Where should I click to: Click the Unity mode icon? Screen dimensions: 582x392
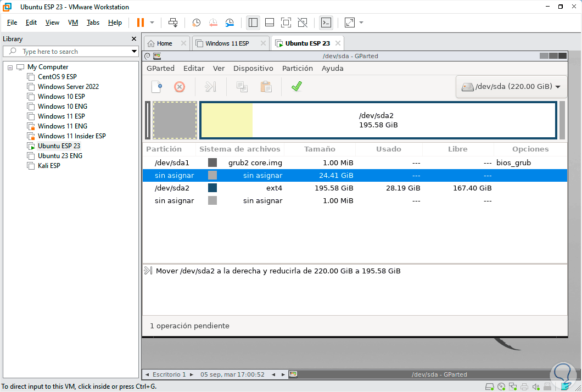click(303, 23)
